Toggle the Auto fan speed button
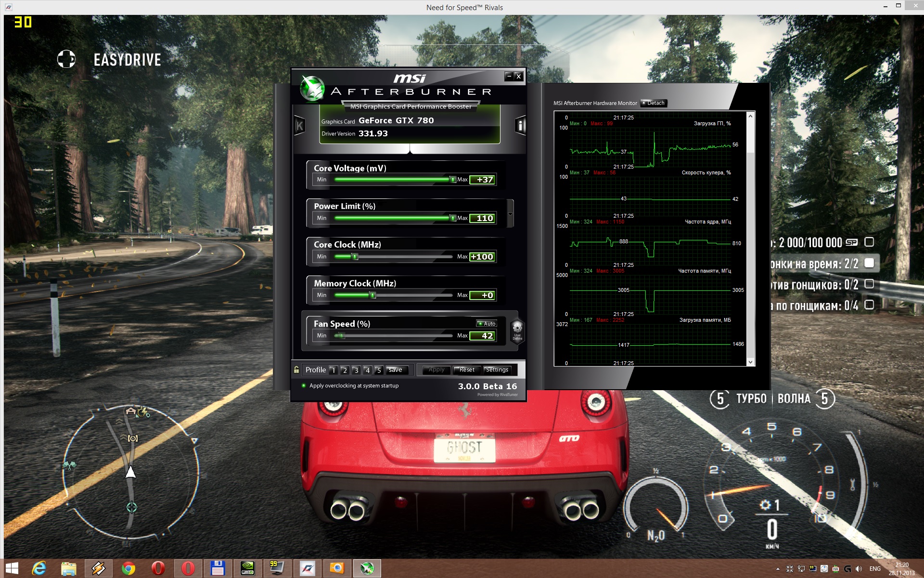This screenshot has height=578, width=924. 487,323
